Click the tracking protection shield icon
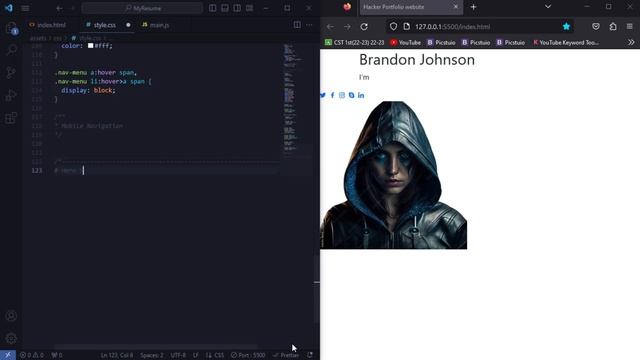640x360 pixels. click(393, 27)
